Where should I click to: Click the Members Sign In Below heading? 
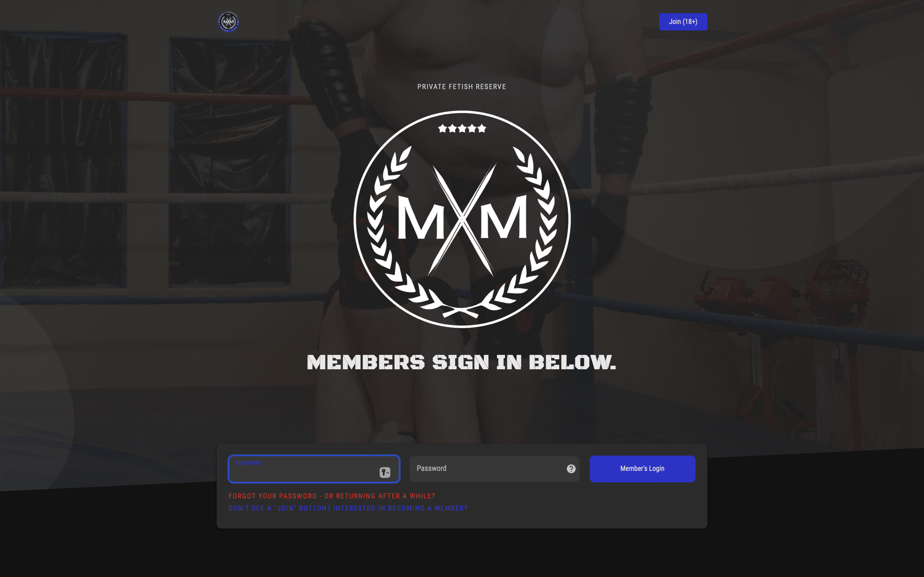pyautogui.click(x=462, y=362)
